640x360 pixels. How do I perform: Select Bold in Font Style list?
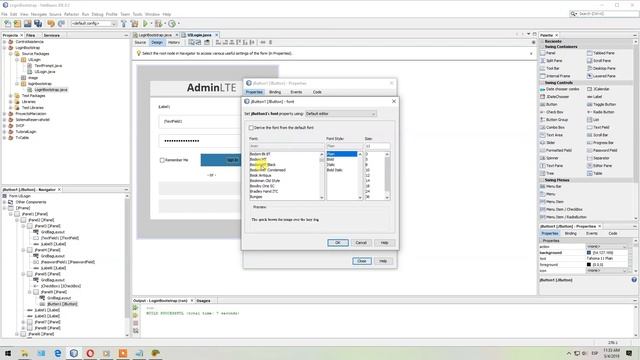pyautogui.click(x=342, y=160)
